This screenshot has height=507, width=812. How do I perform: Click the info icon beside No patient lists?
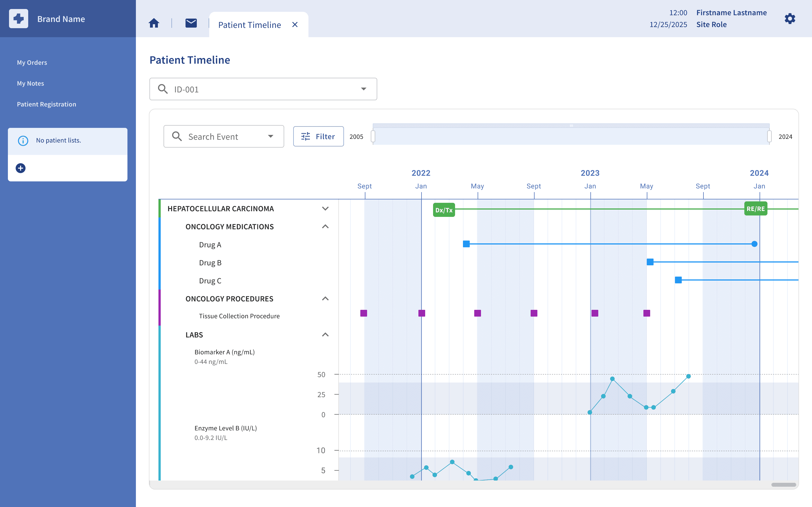[x=23, y=141]
